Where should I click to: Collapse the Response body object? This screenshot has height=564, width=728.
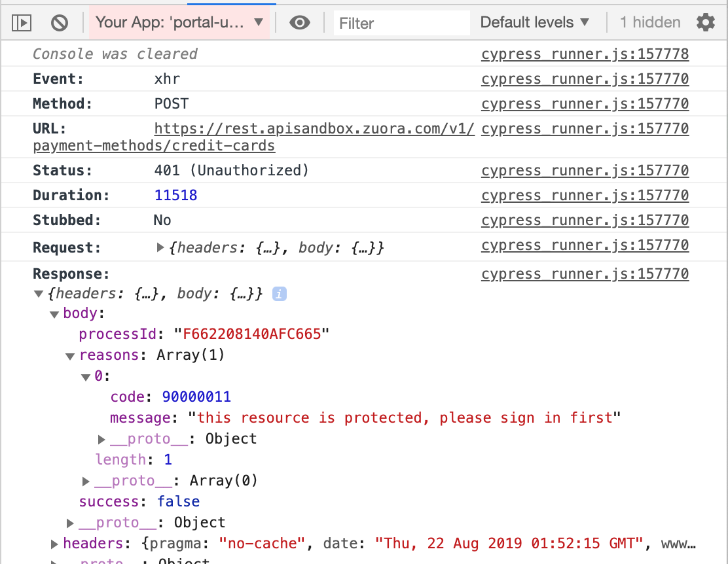(x=54, y=313)
